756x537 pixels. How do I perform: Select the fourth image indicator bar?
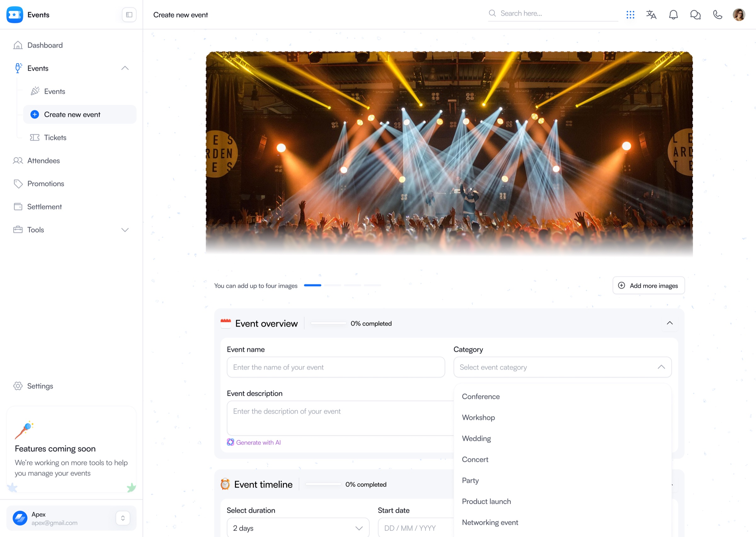(x=373, y=285)
